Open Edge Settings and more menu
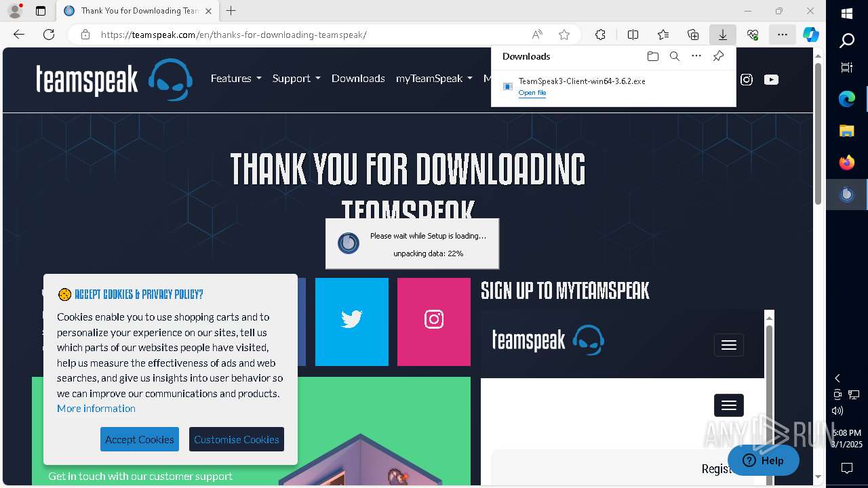This screenshot has height=488, width=868. coord(783,35)
